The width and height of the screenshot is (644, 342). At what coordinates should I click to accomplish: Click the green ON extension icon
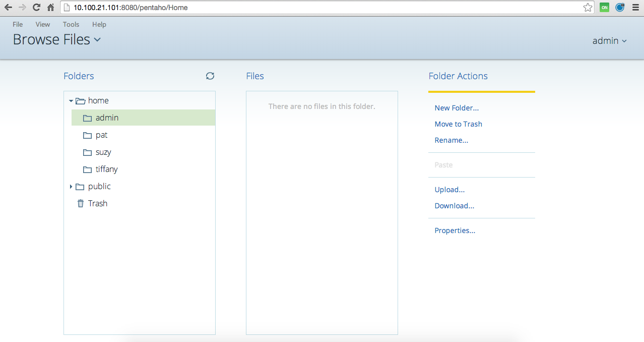[604, 8]
